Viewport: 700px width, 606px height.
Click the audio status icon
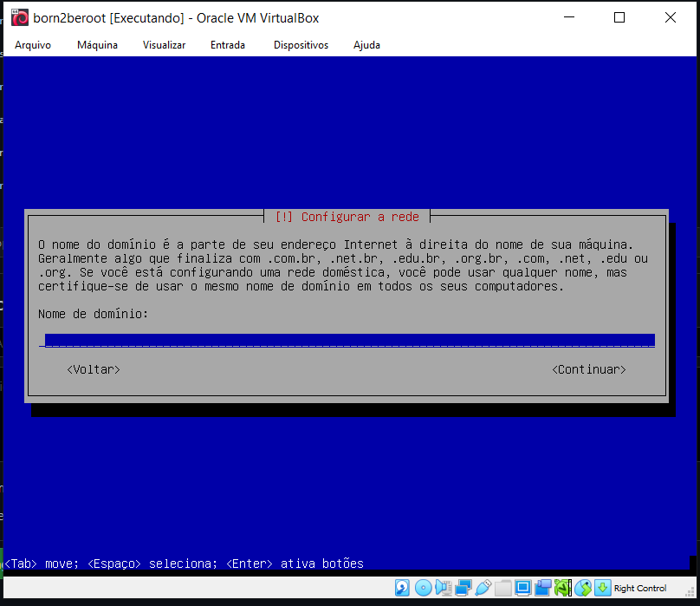point(444,588)
